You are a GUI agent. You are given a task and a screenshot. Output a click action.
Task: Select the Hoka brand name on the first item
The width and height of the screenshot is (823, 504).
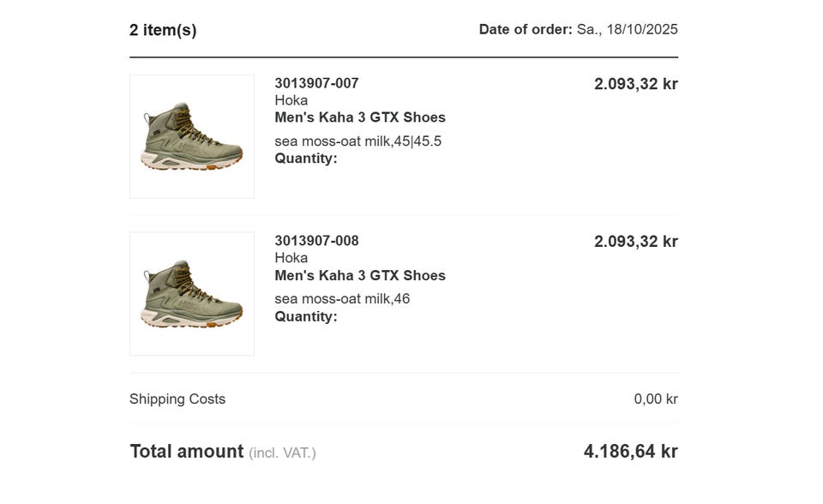click(x=291, y=100)
